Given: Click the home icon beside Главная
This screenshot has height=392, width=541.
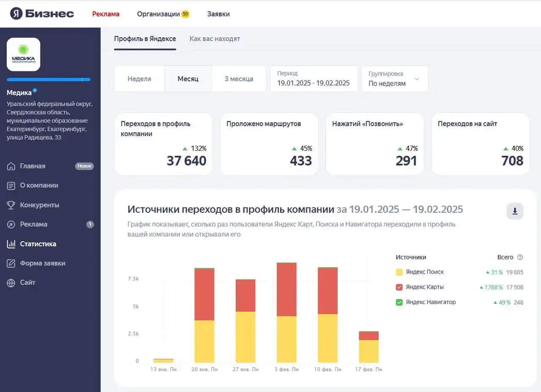Looking at the screenshot, I should coord(11,166).
